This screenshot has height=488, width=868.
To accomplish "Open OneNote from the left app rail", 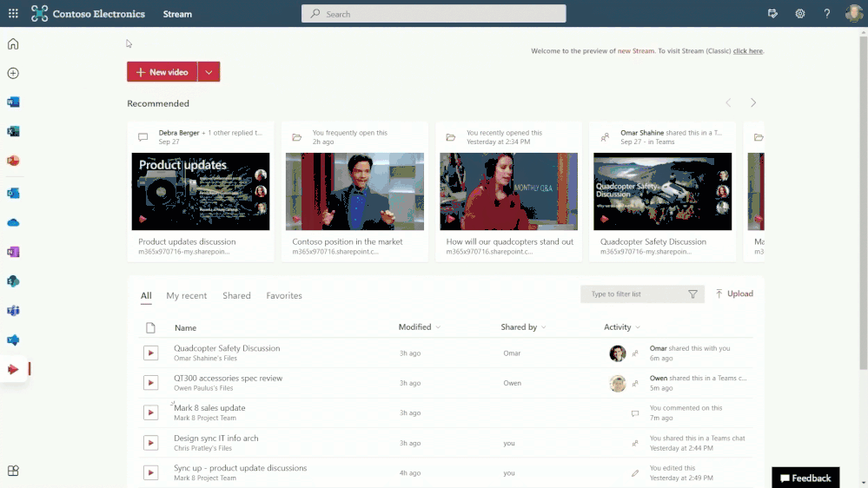I will 13,252.
